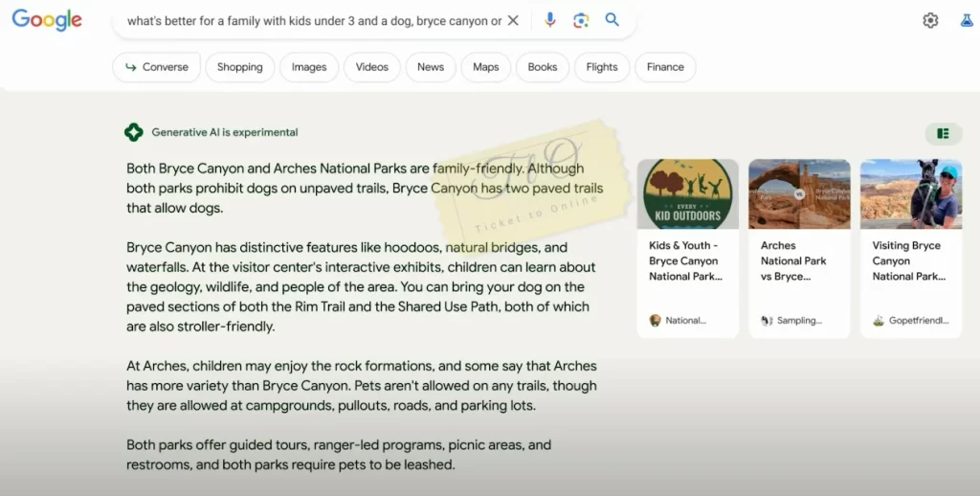The image size is (980, 496).
Task: Click the National Park Service source icon
Action: click(655, 320)
